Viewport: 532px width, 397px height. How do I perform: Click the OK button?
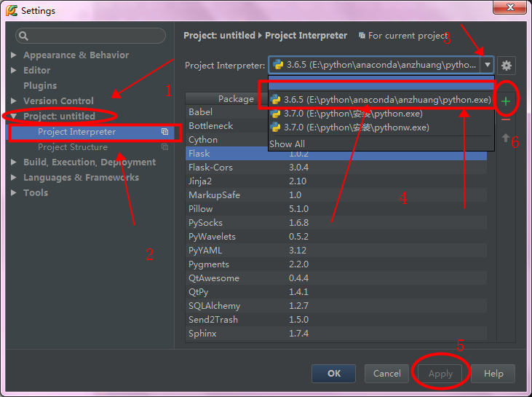(x=333, y=374)
